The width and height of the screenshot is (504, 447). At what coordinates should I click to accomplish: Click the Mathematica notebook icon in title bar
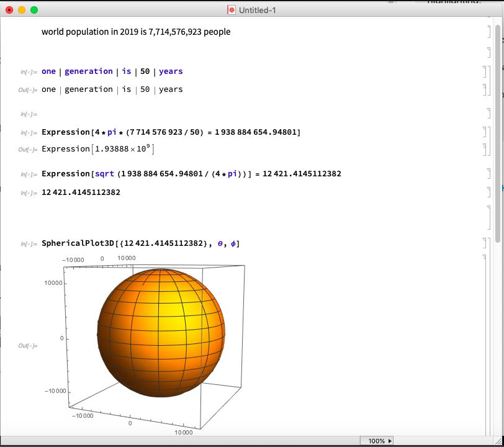[232, 10]
